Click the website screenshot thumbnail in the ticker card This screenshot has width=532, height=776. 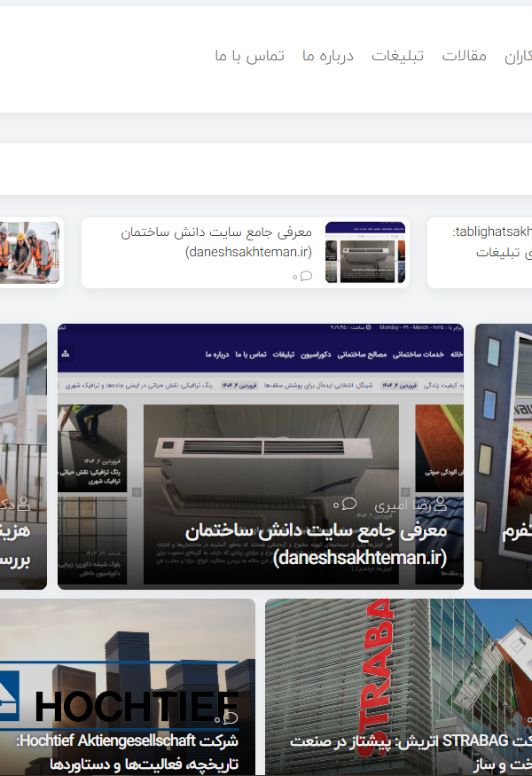point(365,253)
